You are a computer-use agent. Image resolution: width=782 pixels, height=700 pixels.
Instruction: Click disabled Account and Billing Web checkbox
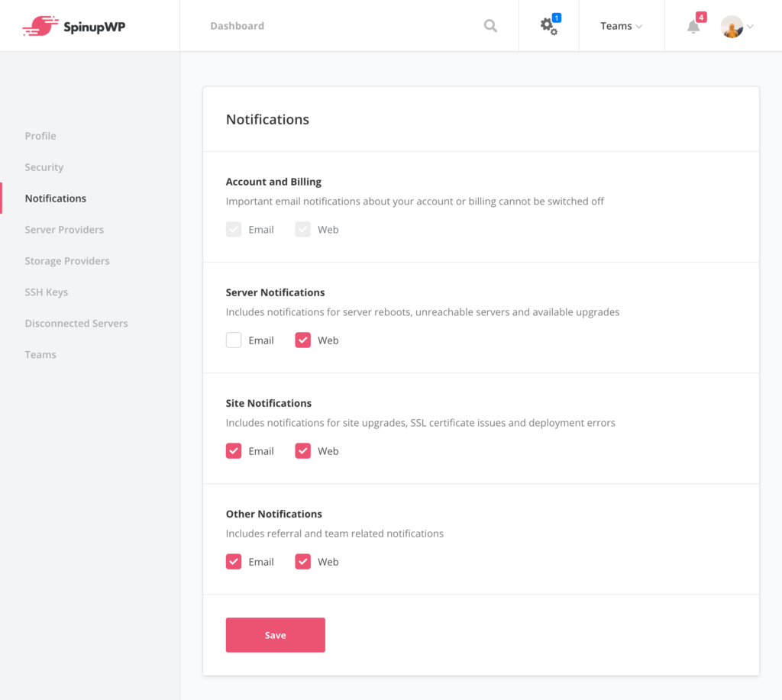tap(302, 229)
